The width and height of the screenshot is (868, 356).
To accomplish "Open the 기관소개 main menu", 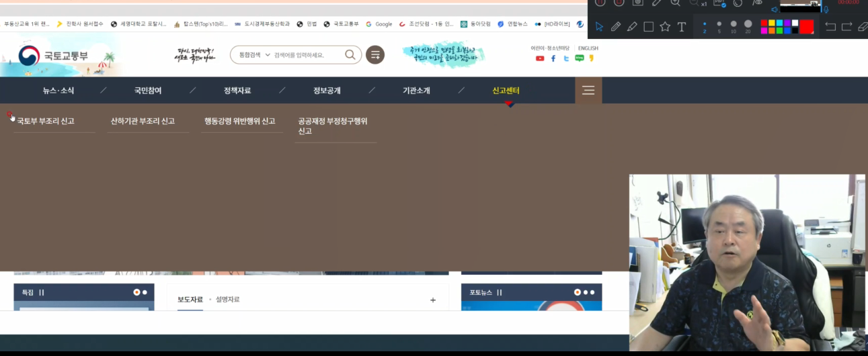I will pos(416,91).
